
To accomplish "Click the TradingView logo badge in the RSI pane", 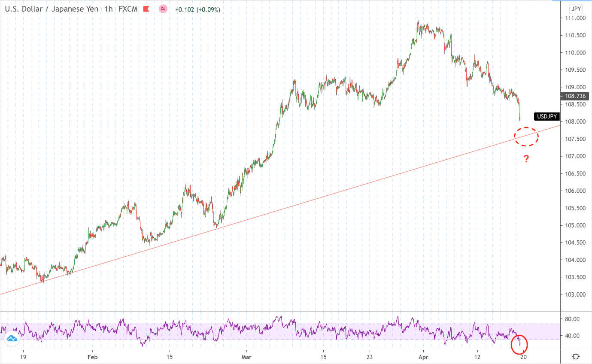I will pyautogui.click(x=12, y=339).
